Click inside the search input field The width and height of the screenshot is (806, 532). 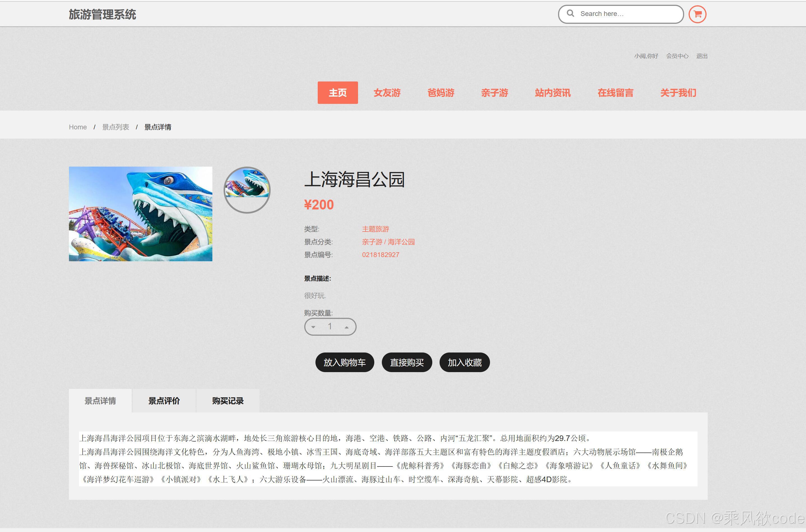coord(621,13)
